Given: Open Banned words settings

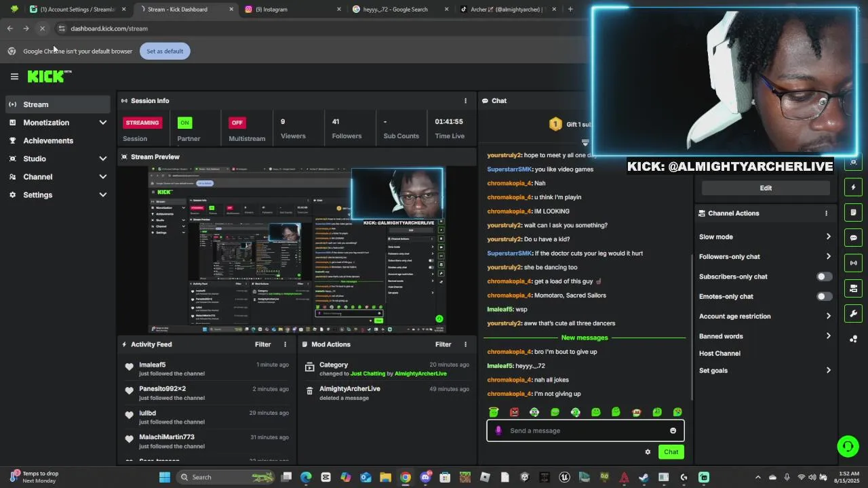Looking at the screenshot, I should [x=765, y=336].
